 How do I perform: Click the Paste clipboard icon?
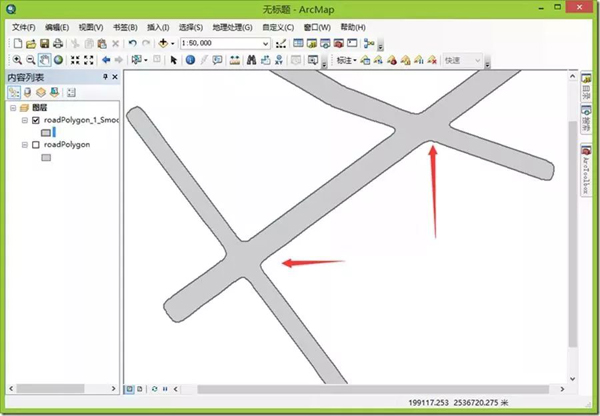(x=102, y=44)
